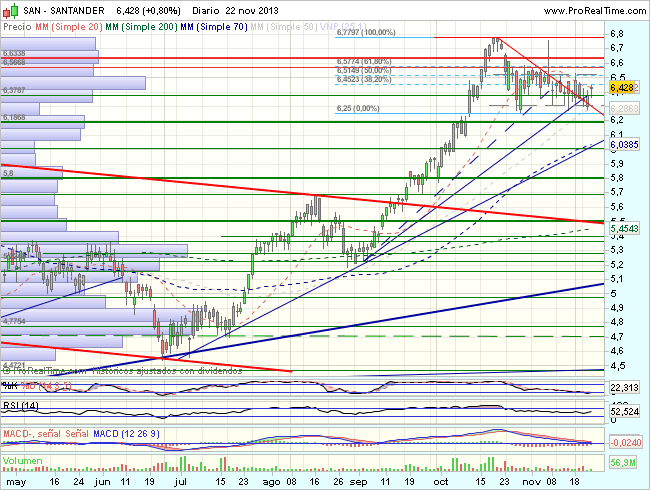Click the red Señal legend label

77,434
